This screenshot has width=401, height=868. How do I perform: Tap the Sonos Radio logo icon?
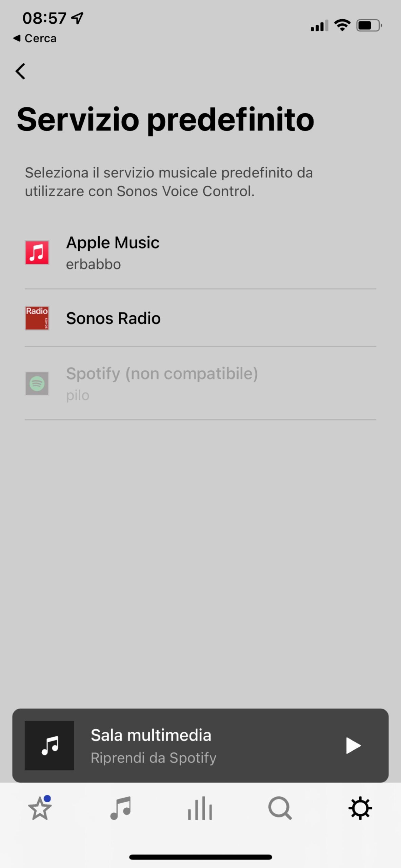click(37, 318)
